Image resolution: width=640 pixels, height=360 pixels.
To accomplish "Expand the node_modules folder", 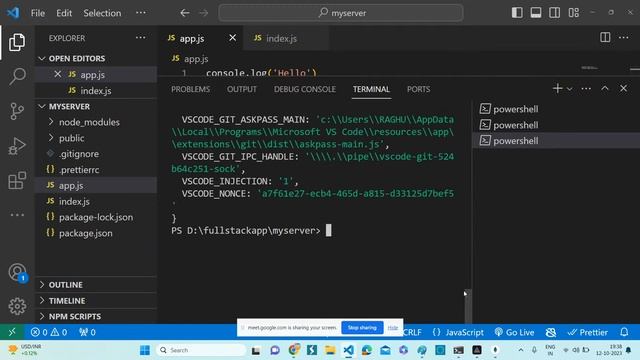I will pos(96,122).
